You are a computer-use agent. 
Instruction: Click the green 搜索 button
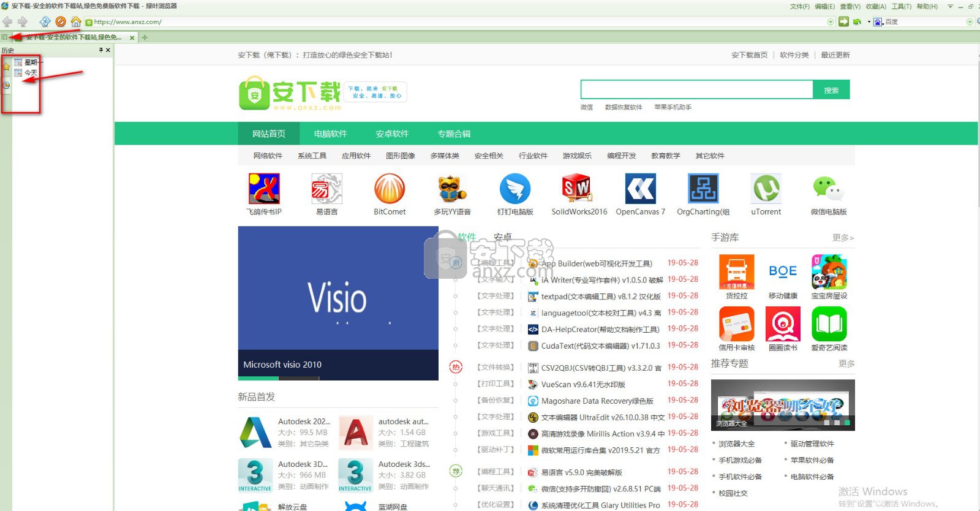click(831, 90)
